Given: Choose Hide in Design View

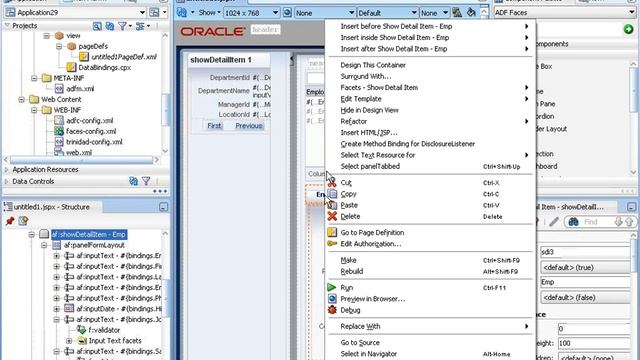Looking at the screenshot, I should 430,110.
